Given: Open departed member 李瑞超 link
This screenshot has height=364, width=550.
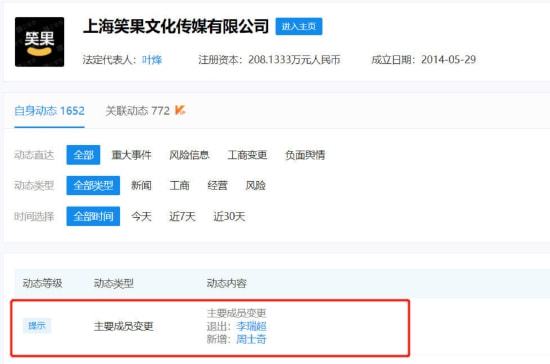Looking at the screenshot, I should 251,326.
